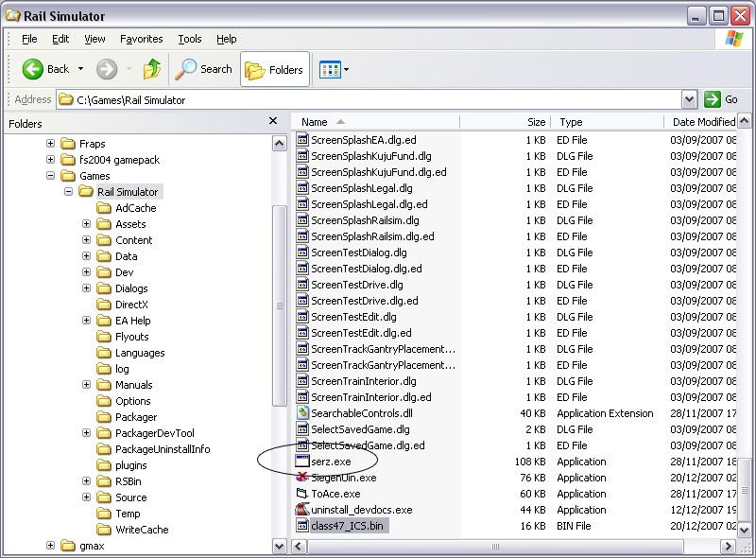The height and width of the screenshot is (558, 756).
Task: Select the ScreenSplashRailsim.dlg.ed file name
Action: point(372,236)
